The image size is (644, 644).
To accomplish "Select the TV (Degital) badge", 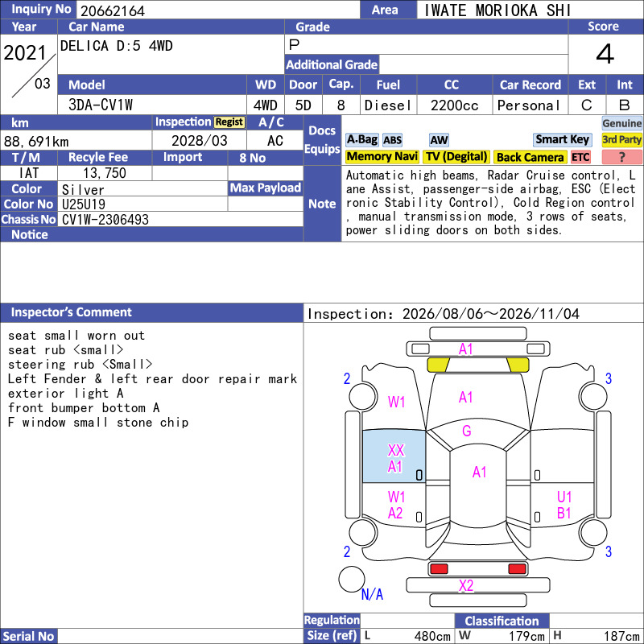I will [456, 156].
